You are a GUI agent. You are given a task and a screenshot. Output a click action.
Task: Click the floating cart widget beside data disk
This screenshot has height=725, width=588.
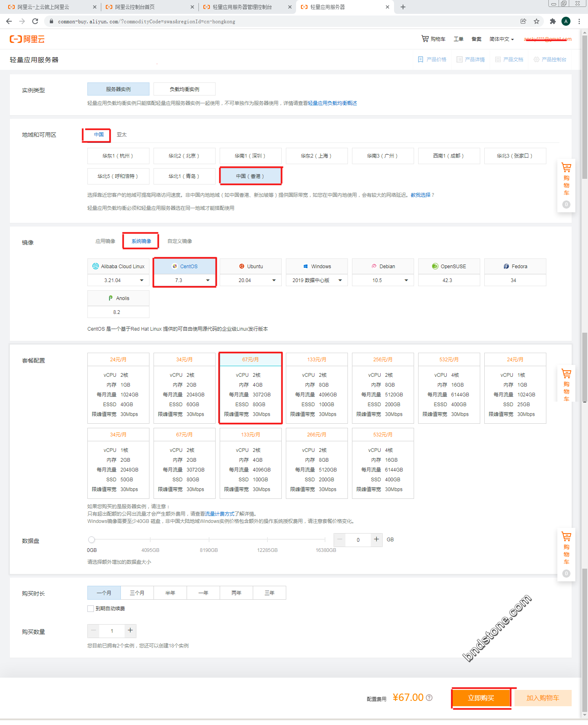click(566, 554)
